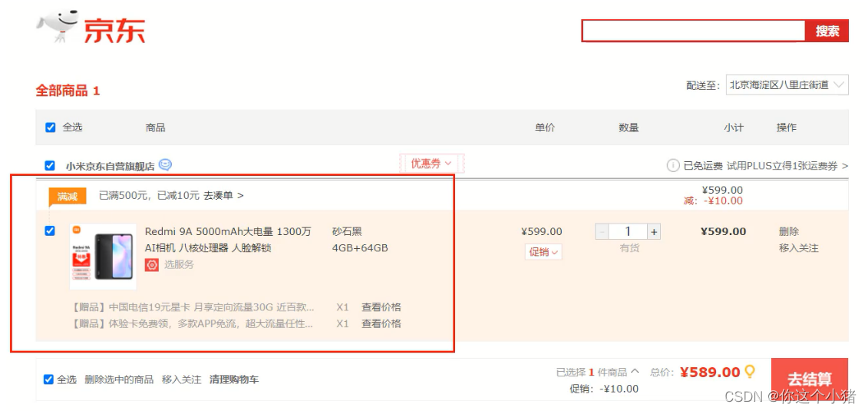Screen dimensions: 868x411
Task: Click the info icon beside 已免运费
Action: click(672, 165)
